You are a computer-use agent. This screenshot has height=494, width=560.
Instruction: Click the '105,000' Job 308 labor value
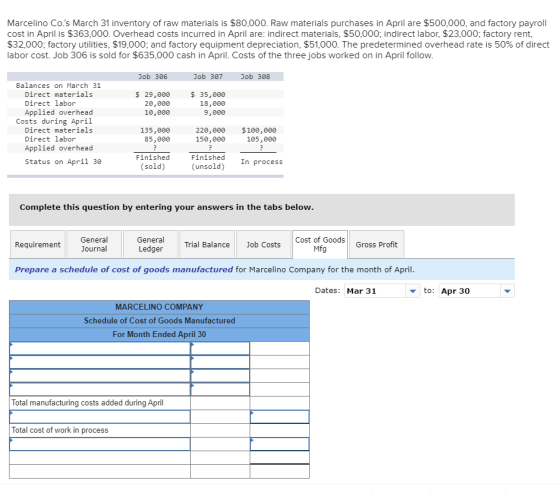[x=261, y=139]
